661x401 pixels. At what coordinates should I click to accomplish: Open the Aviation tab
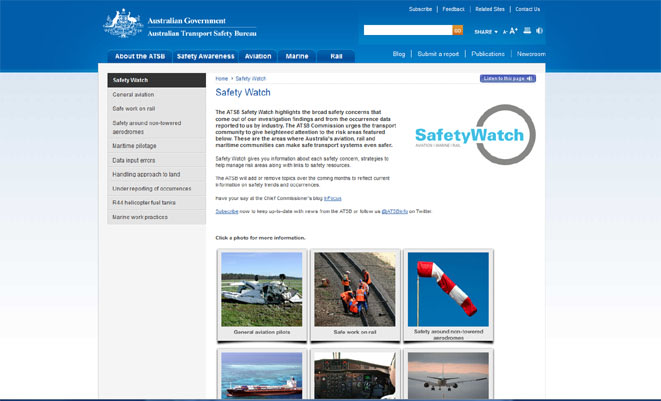tap(258, 56)
